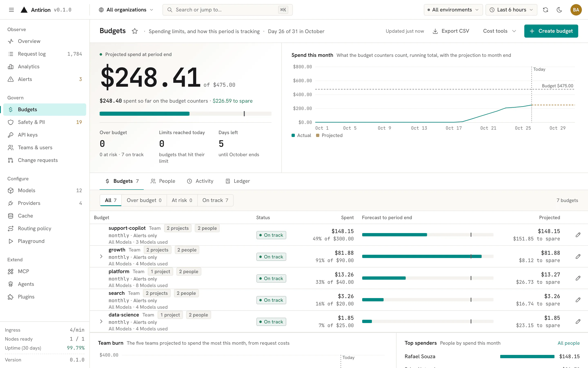Viewport: 588px width, 368px height.
Task: Open Overview in the sidebar
Action: [x=45, y=41]
